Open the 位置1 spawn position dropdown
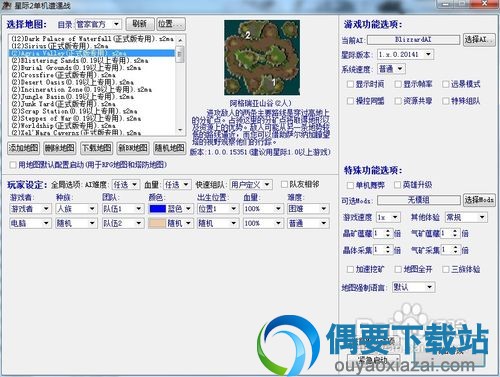 [x=217, y=209]
